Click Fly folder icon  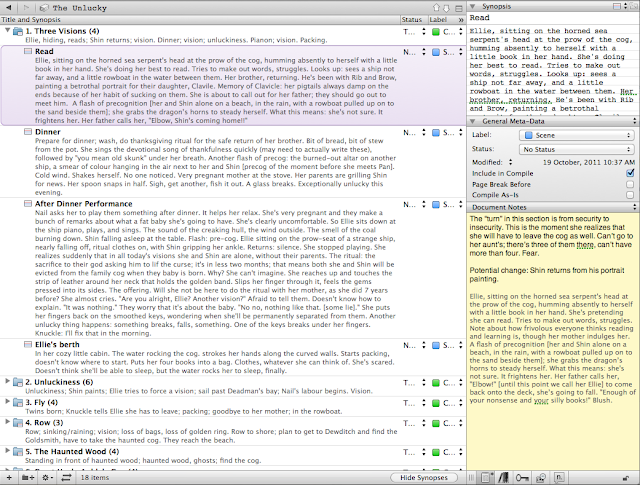click(18, 403)
